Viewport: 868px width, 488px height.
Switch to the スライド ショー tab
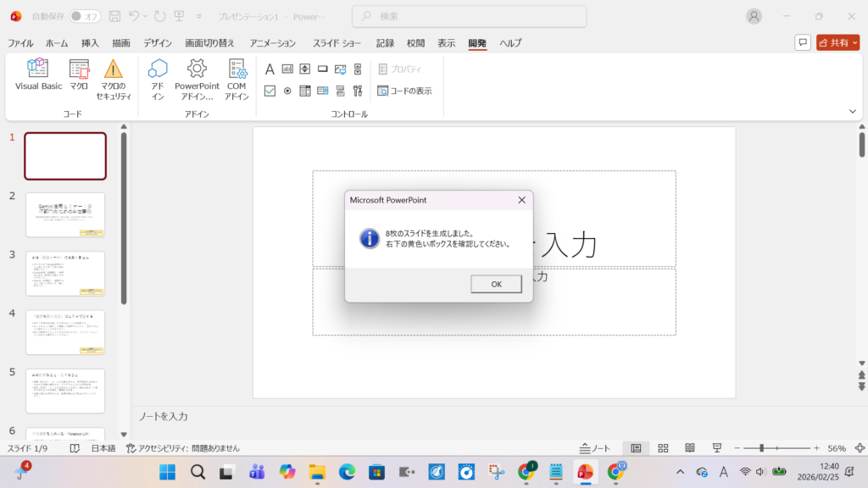(x=337, y=43)
